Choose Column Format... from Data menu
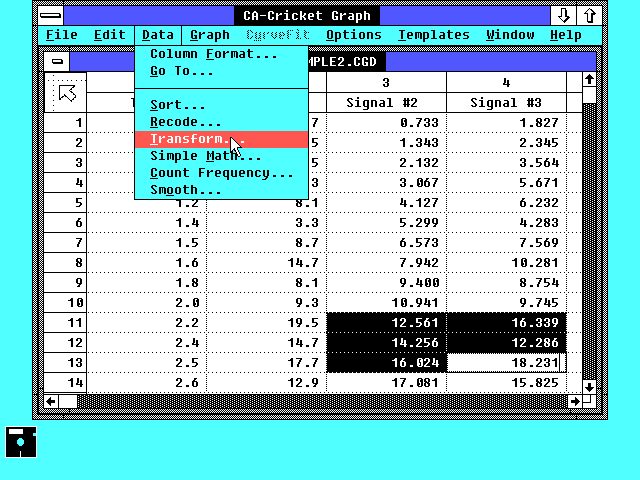This screenshot has width=640, height=480. pos(221,54)
